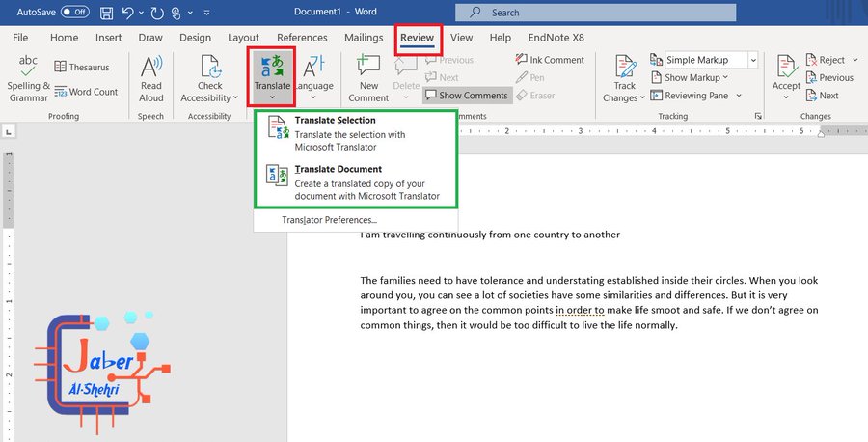Open the Language dropdown
The image size is (868, 442).
tap(313, 78)
